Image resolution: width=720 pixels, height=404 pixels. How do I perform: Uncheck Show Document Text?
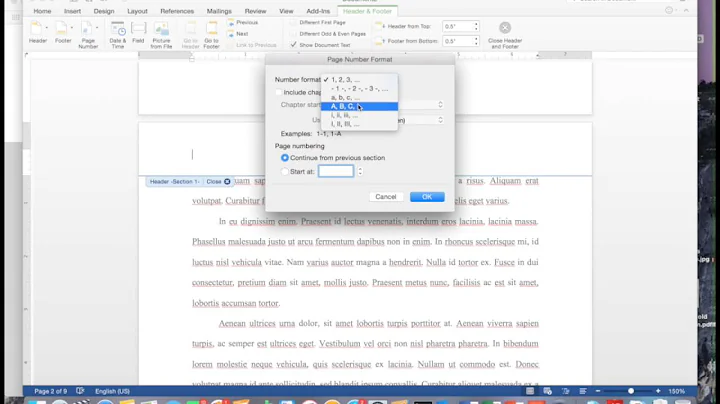[293, 45]
